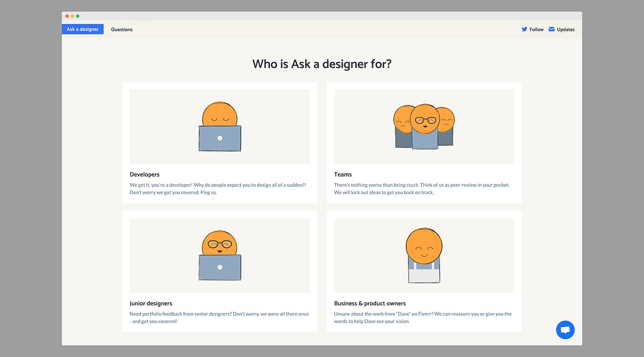The width and height of the screenshot is (644, 357).
Task: Click the Business & product owners title
Action: click(370, 303)
